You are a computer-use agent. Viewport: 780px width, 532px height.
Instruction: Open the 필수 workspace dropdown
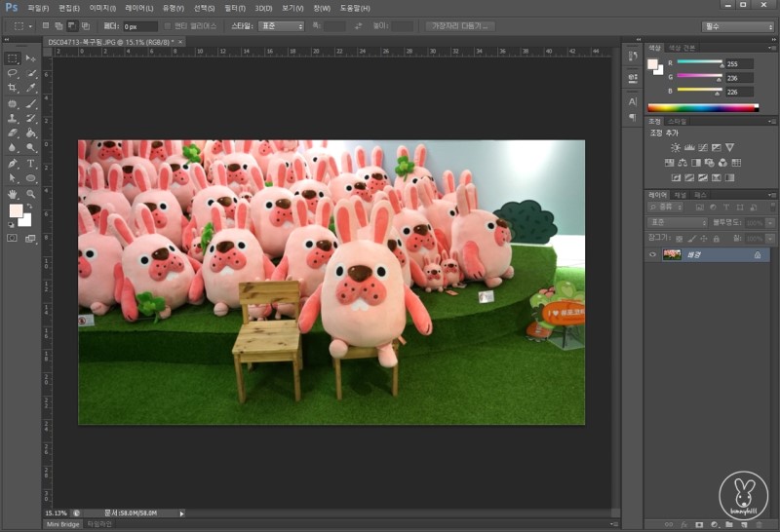coord(738,26)
